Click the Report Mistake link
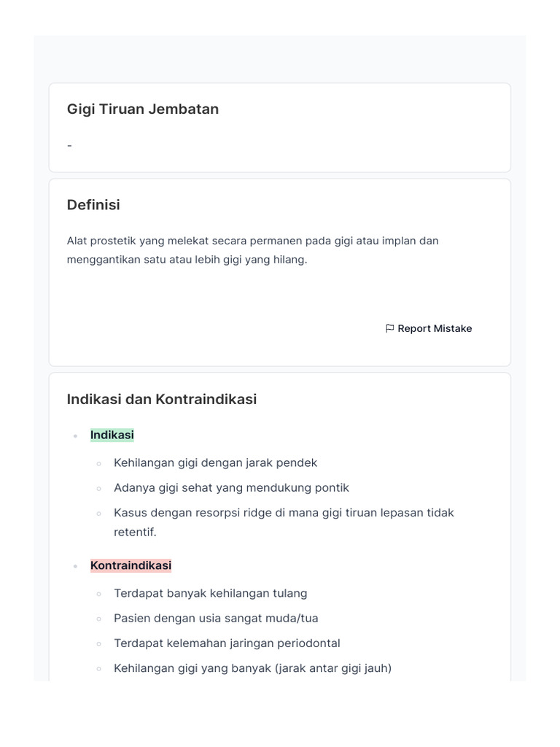 pos(435,328)
